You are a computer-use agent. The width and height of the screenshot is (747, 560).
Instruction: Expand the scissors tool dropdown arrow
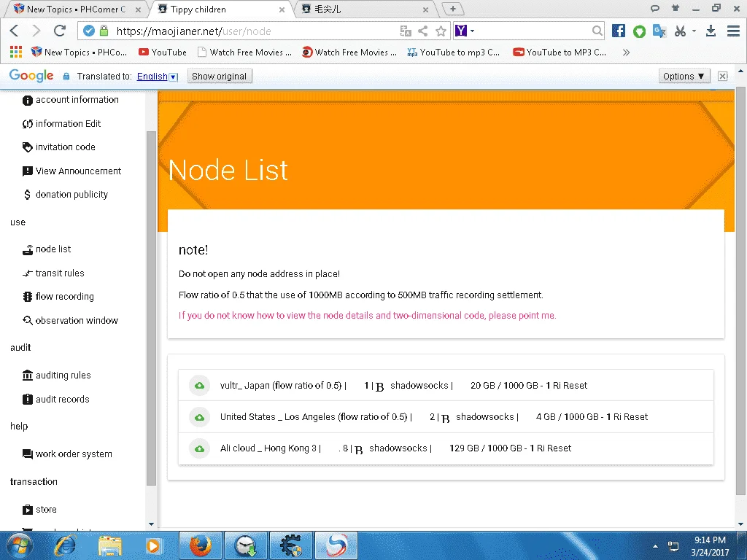coord(694,31)
